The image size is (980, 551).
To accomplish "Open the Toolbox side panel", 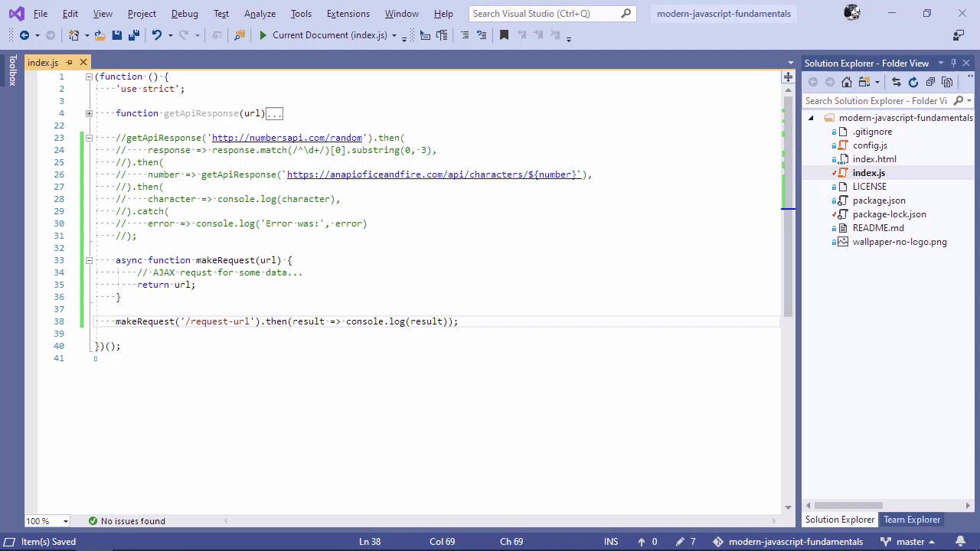I will (x=12, y=70).
